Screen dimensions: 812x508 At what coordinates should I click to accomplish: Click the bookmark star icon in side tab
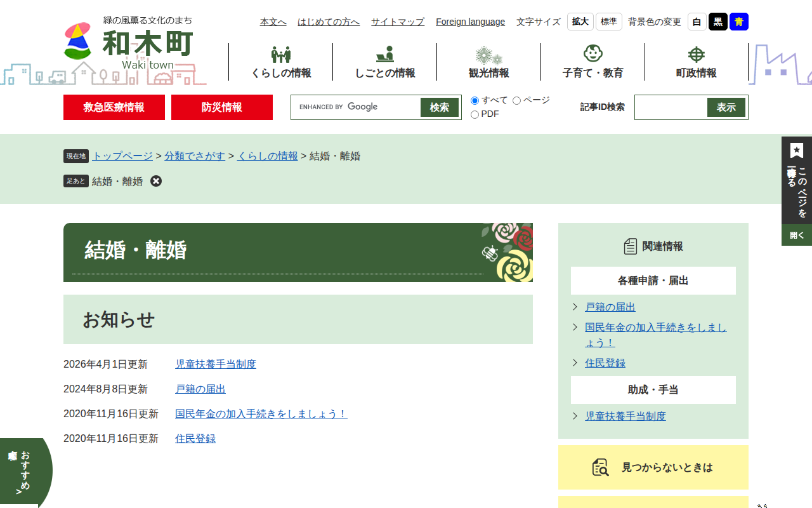pos(797,150)
